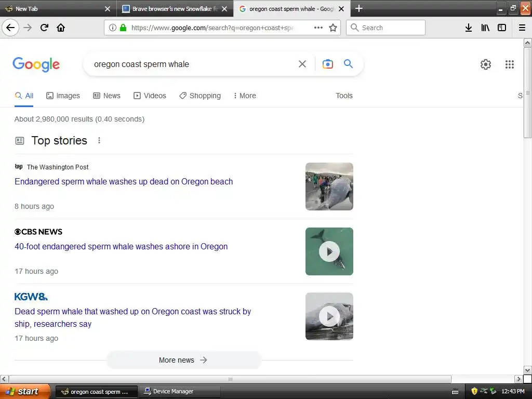
Task: Click the KGW8 source logo
Action: pos(31,297)
